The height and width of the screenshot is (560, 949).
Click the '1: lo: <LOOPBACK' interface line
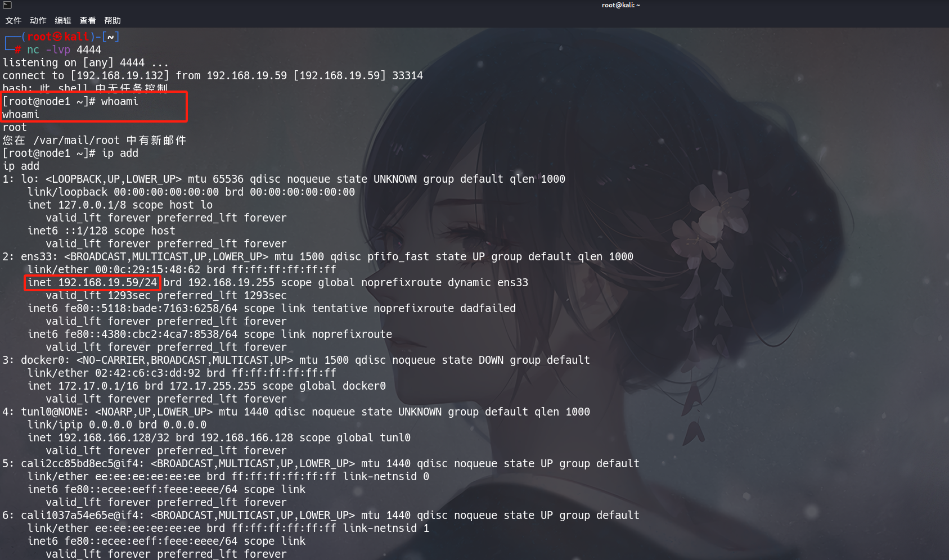click(x=284, y=179)
